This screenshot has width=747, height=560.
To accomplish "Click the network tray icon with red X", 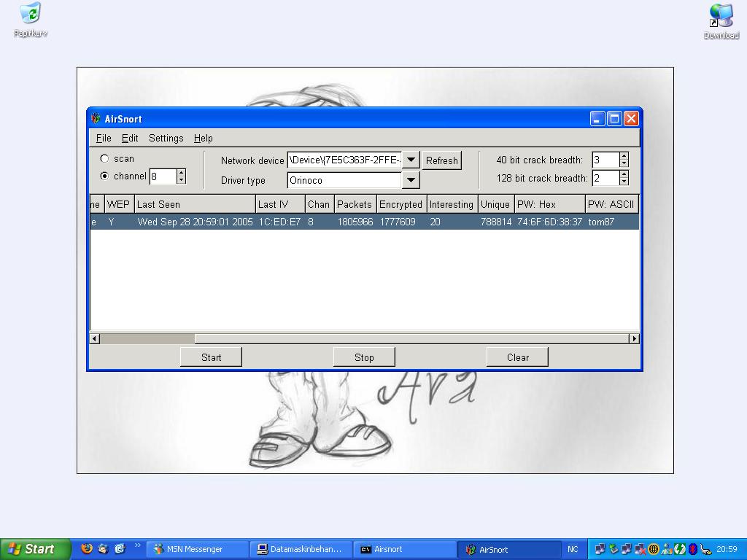I will click(x=640, y=549).
